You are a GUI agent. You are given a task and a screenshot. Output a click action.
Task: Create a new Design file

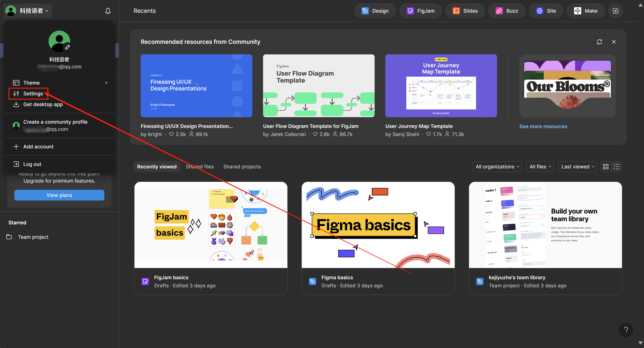tap(375, 11)
